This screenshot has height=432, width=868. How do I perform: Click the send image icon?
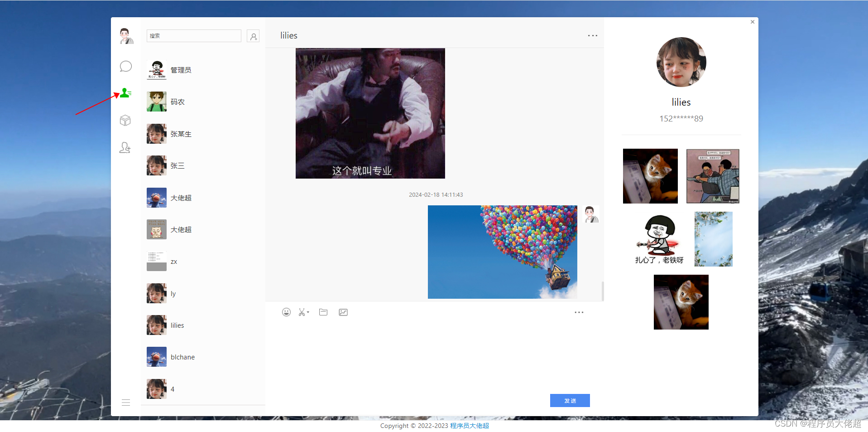343,312
